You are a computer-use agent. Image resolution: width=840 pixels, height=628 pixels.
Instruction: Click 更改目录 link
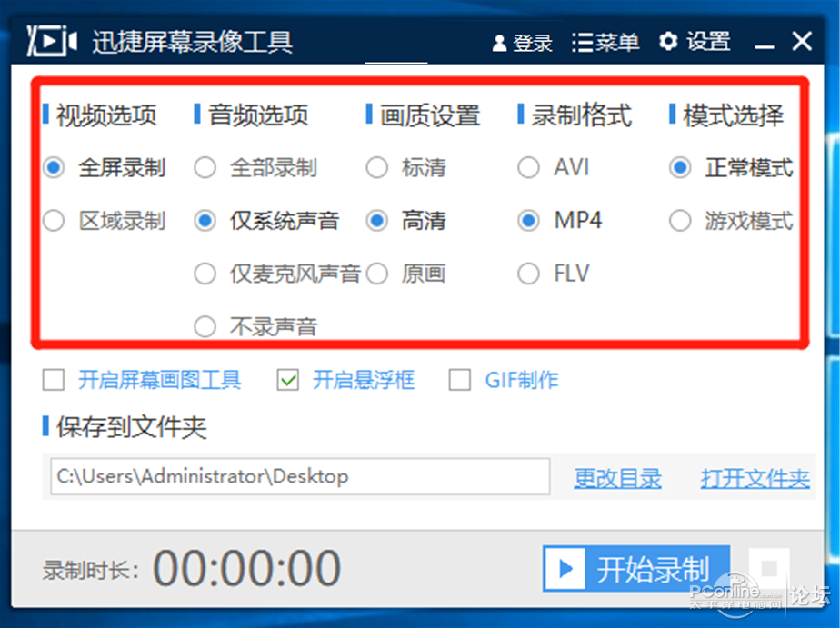point(617,478)
